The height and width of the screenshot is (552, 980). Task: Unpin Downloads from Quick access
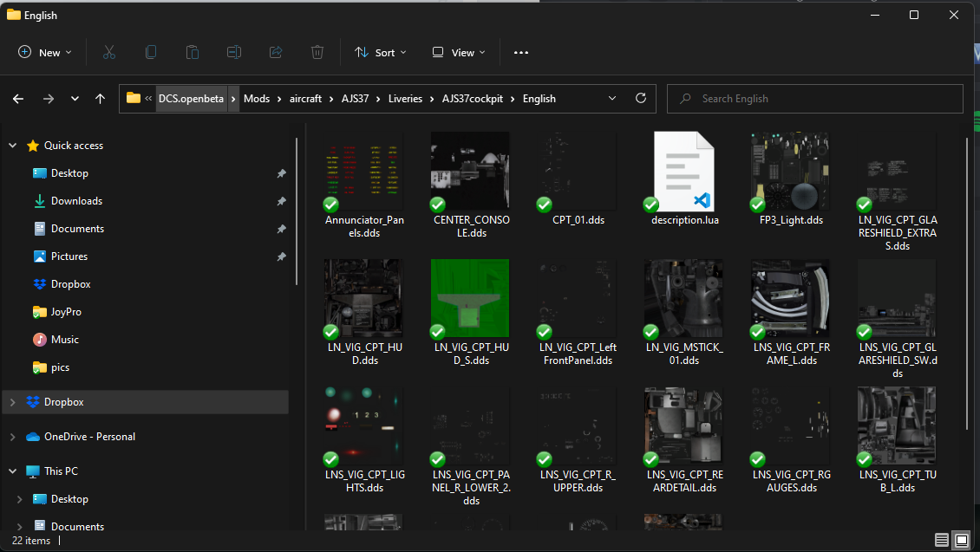[x=281, y=201]
